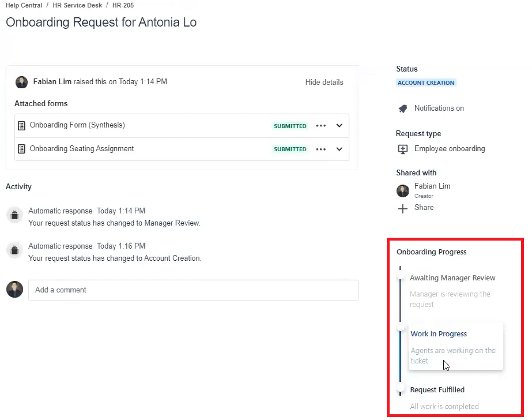Click the form icon beside Onboarding Form (Synthesis)
The height and width of the screenshot is (420, 532).
coord(21,126)
